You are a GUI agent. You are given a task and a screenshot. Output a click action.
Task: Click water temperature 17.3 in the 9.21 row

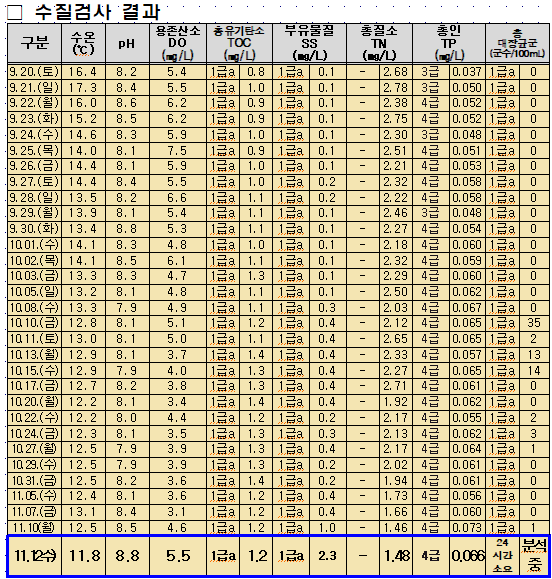coord(83,88)
